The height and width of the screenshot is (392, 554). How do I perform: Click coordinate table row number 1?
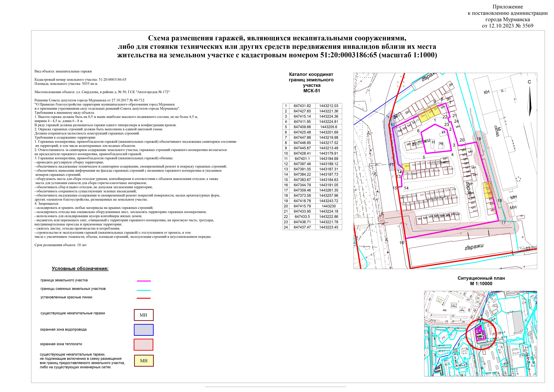click(286, 106)
